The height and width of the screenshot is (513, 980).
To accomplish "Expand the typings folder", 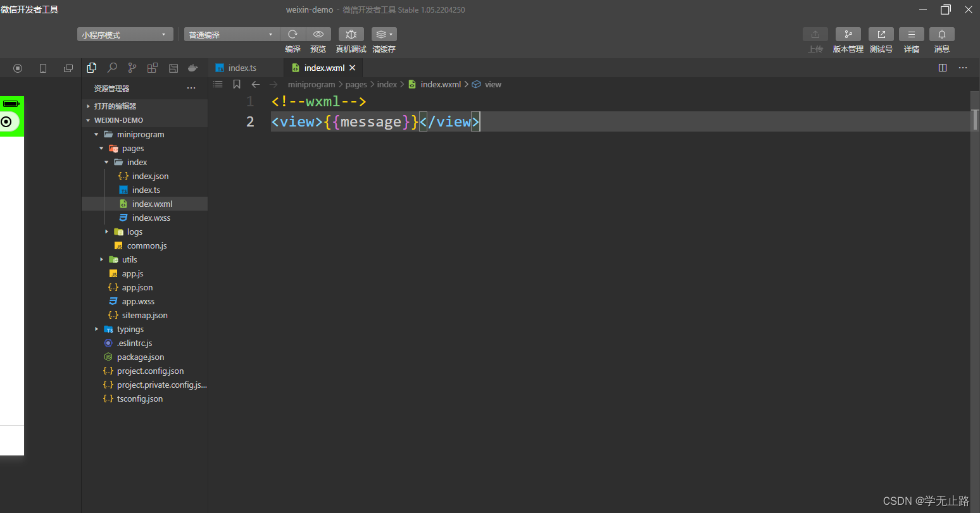I will [144, 329].
